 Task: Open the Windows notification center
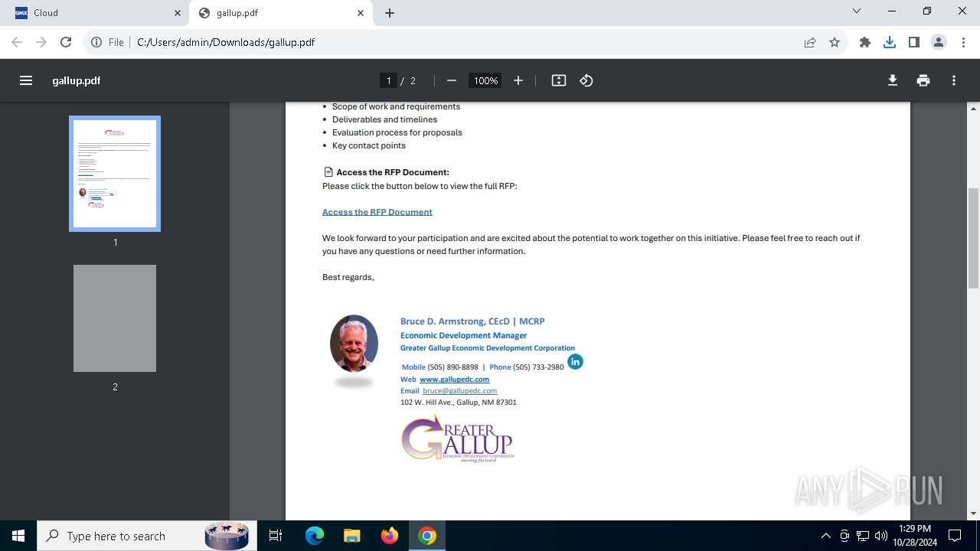pos(955,536)
